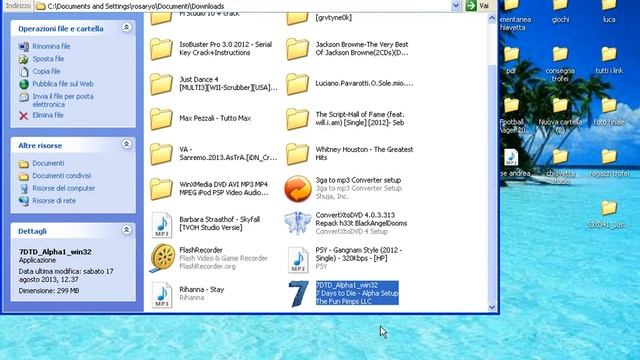This screenshot has height=360, width=640.
Task: Select ConvertXtoDVD 4.0.3.313 installer icon
Action: tap(298, 223)
